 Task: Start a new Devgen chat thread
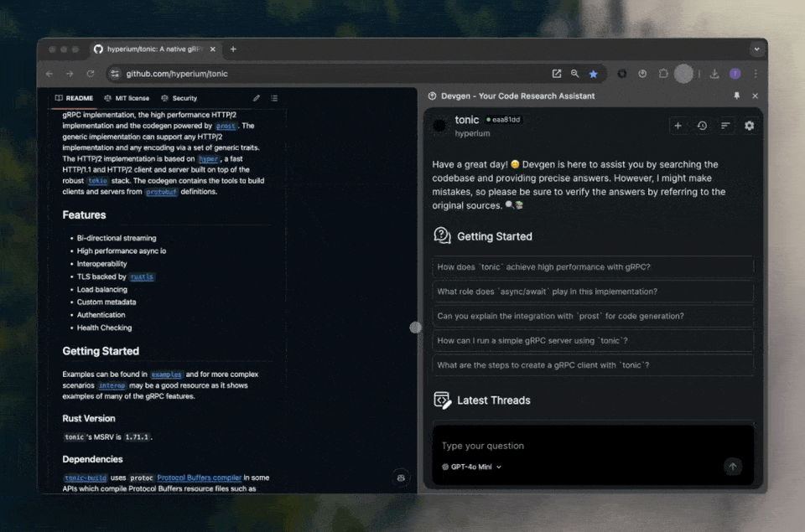point(678,126)
